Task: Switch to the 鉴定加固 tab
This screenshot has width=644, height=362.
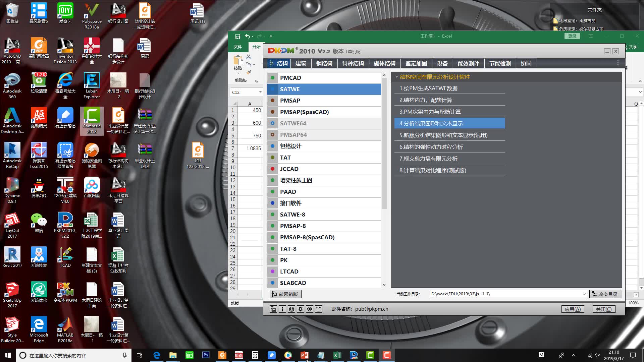Action: (416, 63)
